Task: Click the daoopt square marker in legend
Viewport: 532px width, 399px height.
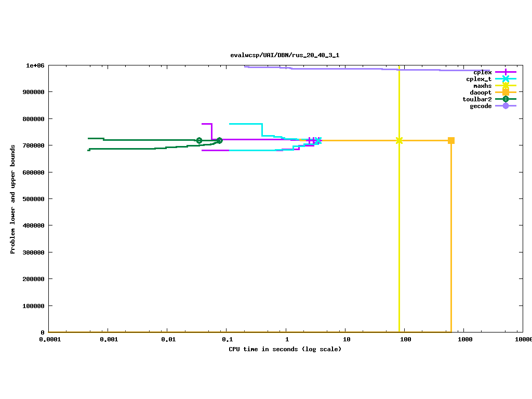Action: click(506, 92)
